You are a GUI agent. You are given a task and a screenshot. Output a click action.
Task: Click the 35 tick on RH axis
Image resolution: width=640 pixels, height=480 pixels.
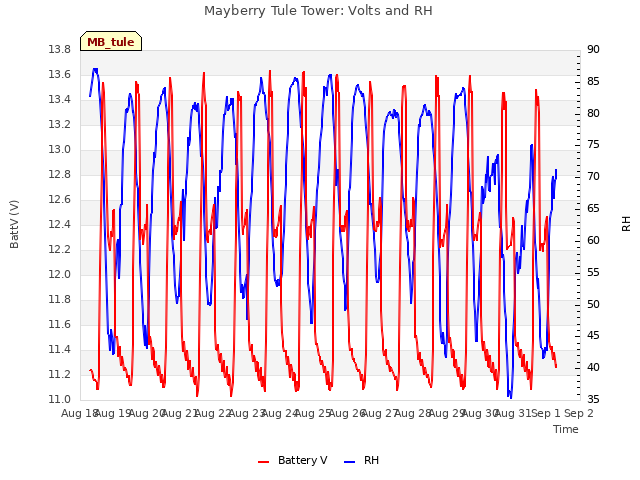click(x=593, y=399)
